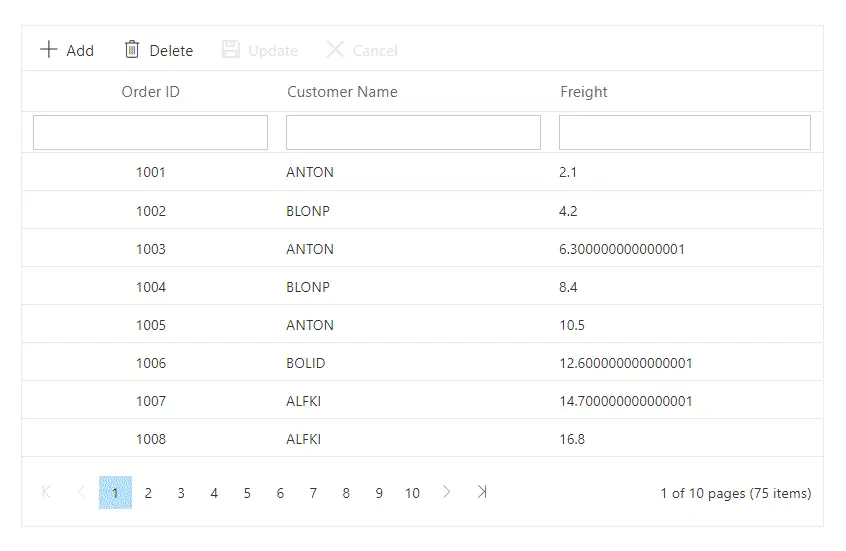Click ANTON in row 1003
This screenshot has height=551, width=846.
(x=310, y=249)
